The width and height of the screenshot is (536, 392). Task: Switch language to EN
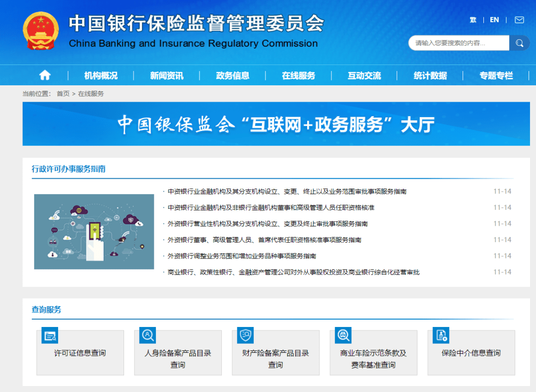[494, 20]
